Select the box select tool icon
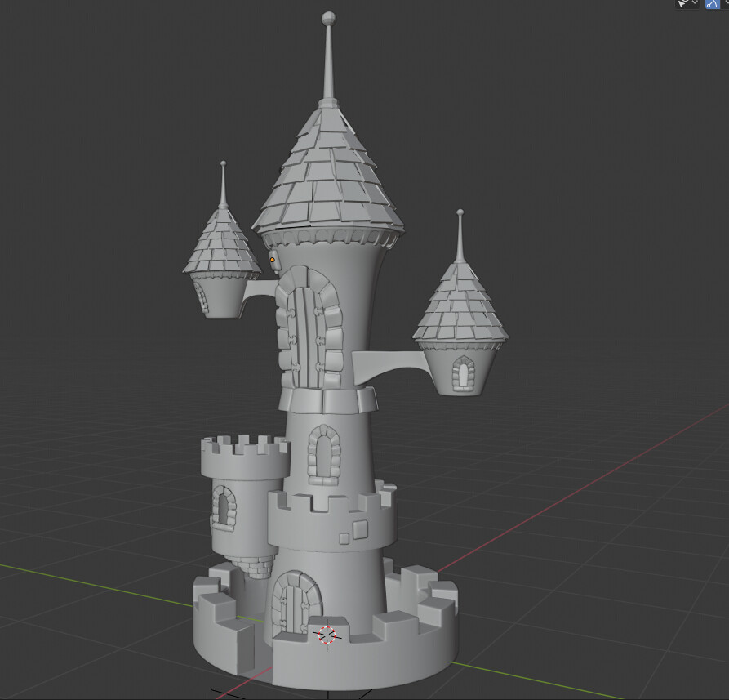Viewport: 729px width, 700px height. pos(682,5)
